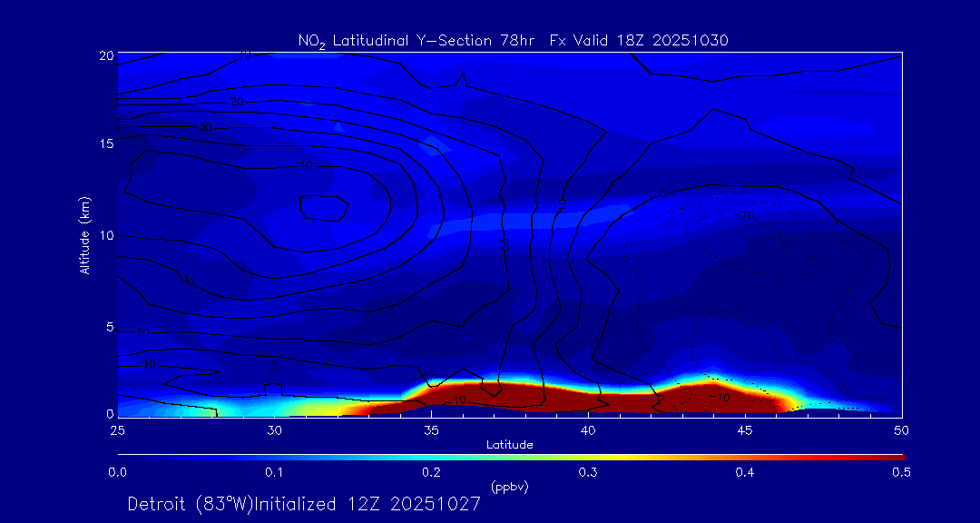
Task: Click the plot title 'NO2 Latitudinal Y-Section 78hr'
Action: coord(418,41)
